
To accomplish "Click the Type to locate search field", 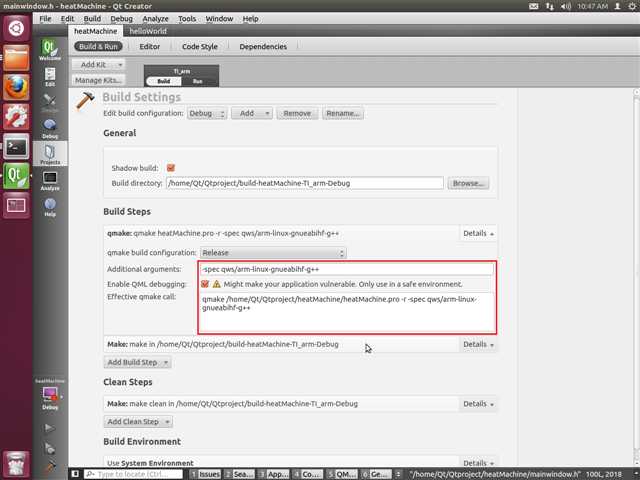I will [x=134, y=474].
